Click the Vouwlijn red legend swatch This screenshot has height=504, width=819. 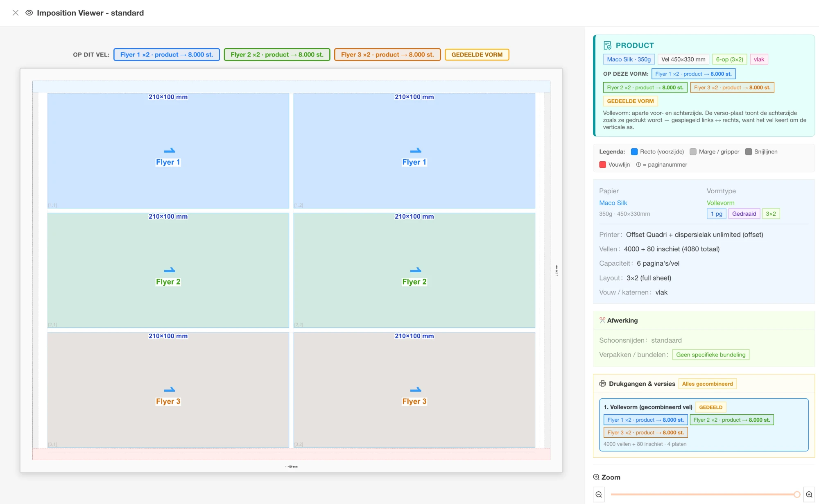point(602,165)
